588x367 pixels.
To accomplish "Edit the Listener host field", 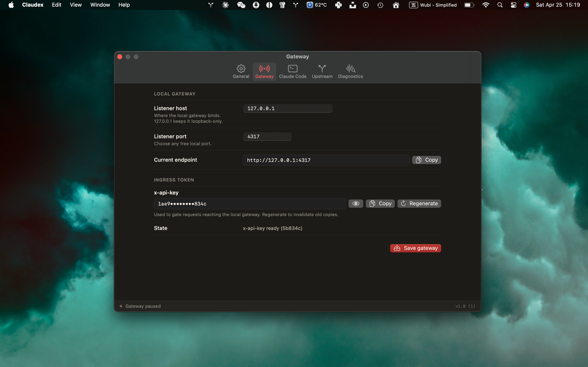I will [x=288, y=108].
